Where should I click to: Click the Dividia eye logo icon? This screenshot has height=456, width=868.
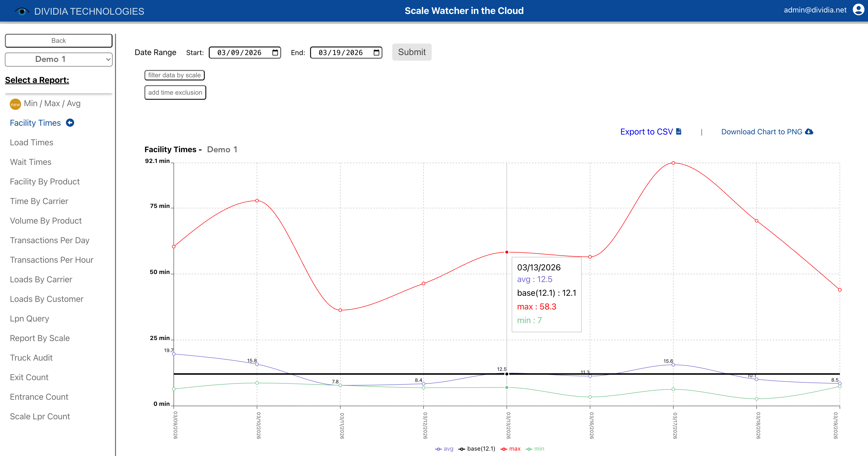[22, 11]
